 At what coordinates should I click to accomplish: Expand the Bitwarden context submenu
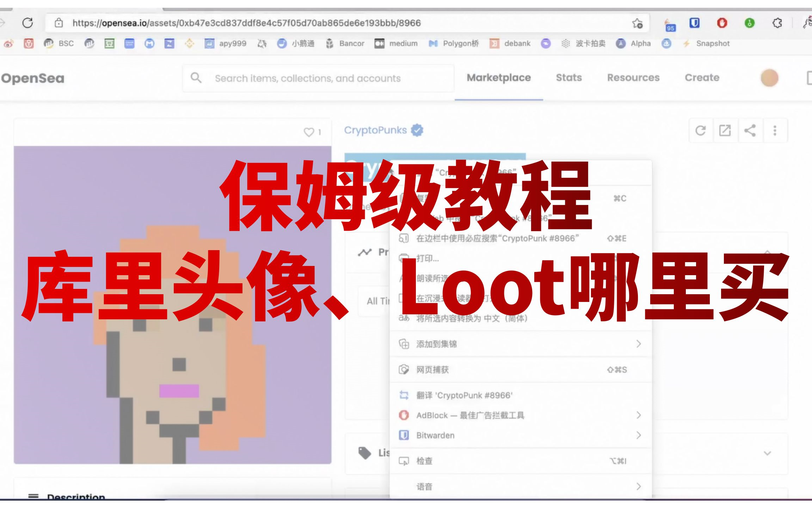[521, 435]
